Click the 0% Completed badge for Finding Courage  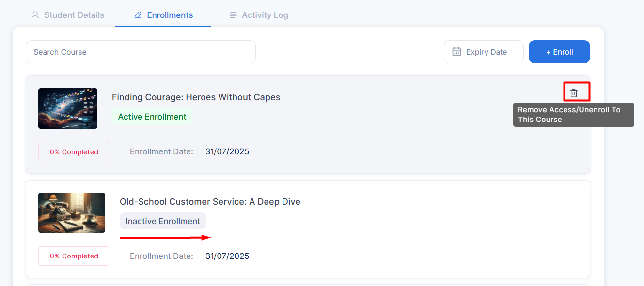tap(74, 151)
